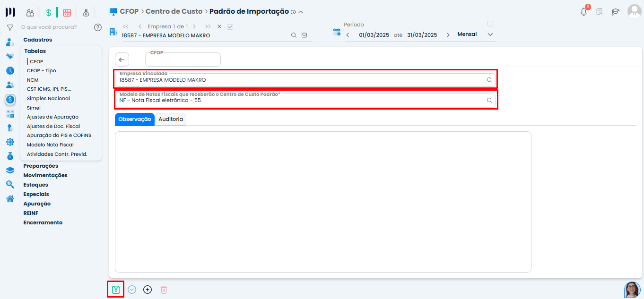Click the save disk icon

pos(116,290)
